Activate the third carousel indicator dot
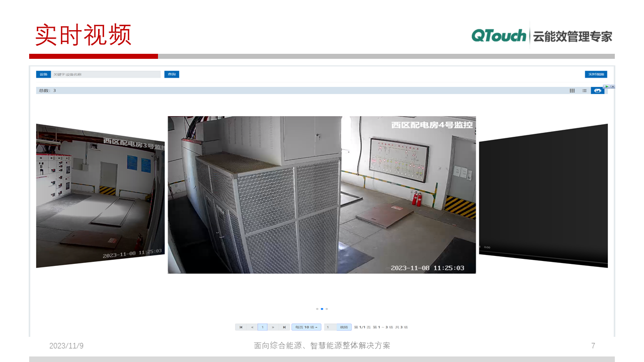The image size is (644, 362). (327, 309)
